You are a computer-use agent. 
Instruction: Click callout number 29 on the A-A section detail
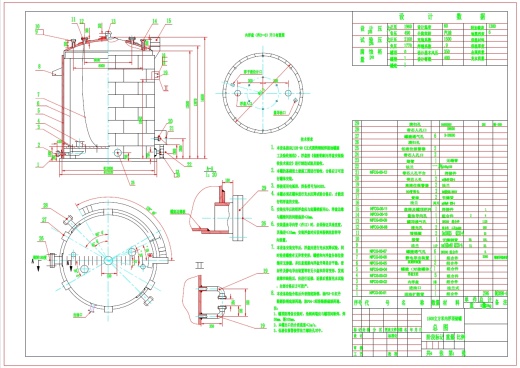coord(264,189)
